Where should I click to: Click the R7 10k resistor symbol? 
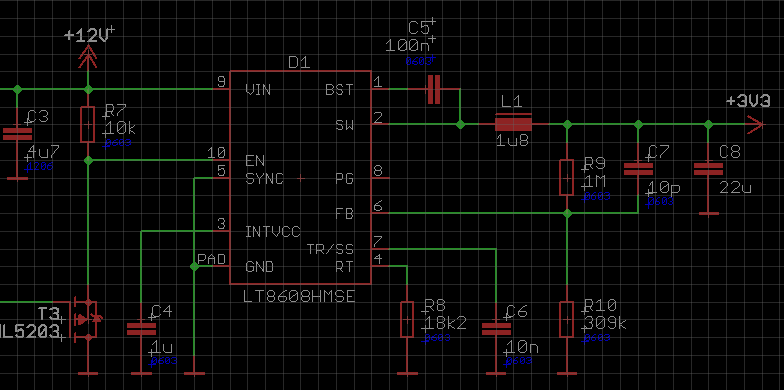coord(88,124)
